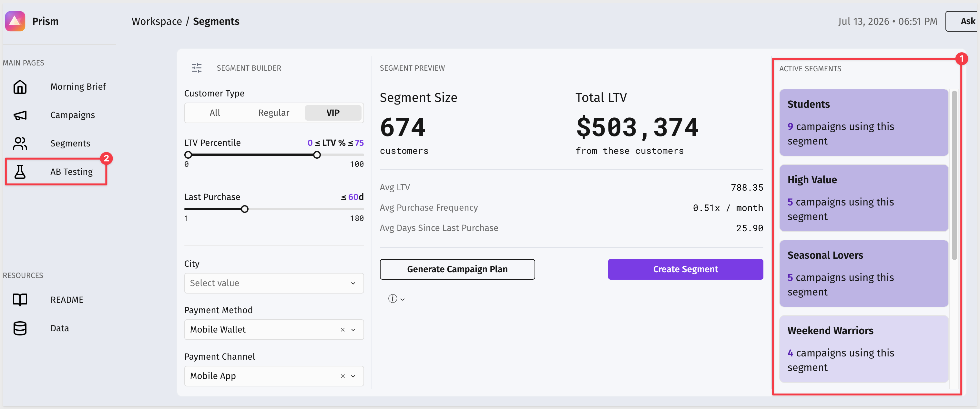Click the AB Testing flask icon
Screen dimensions: 980x409
[x=20, y=172]
